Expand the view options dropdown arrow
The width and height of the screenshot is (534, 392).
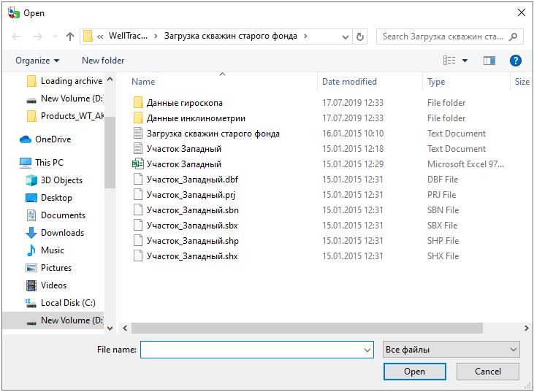pyautogui.click(x=465, y=61)
